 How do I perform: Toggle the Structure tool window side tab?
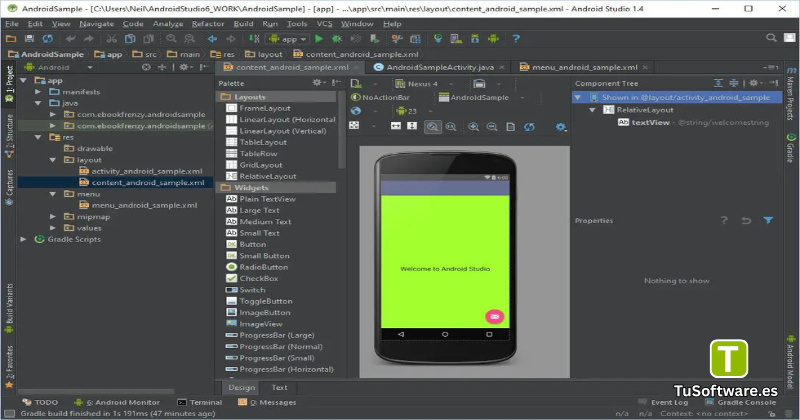click(x=9, y=135)
